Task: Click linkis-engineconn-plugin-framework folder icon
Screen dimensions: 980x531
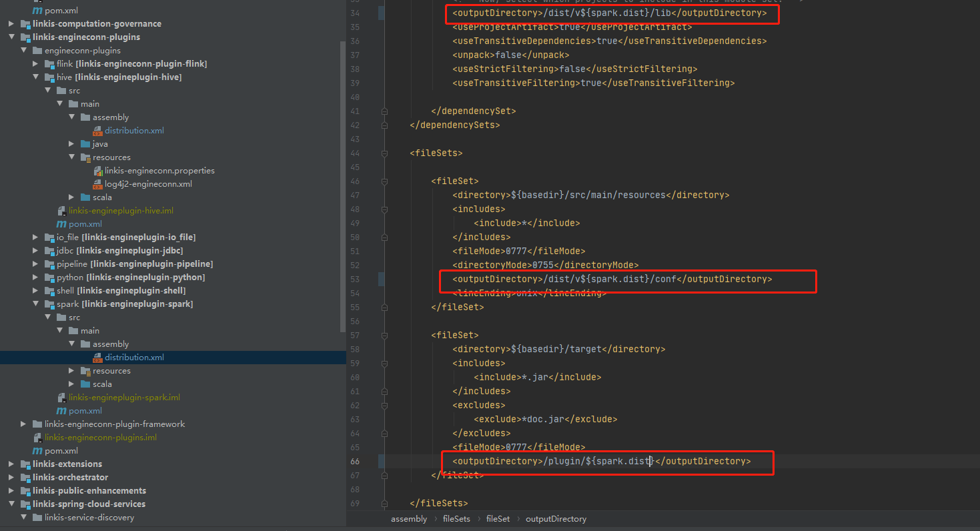Action: 37,424
